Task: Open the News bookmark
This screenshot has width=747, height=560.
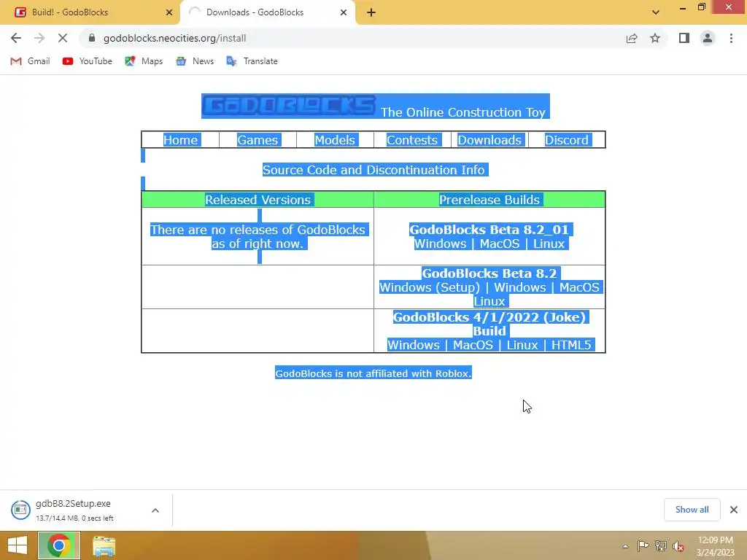Action: (x=194, y=61)
